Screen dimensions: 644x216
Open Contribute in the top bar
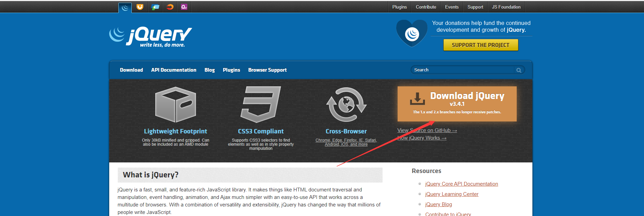point(426,7)
